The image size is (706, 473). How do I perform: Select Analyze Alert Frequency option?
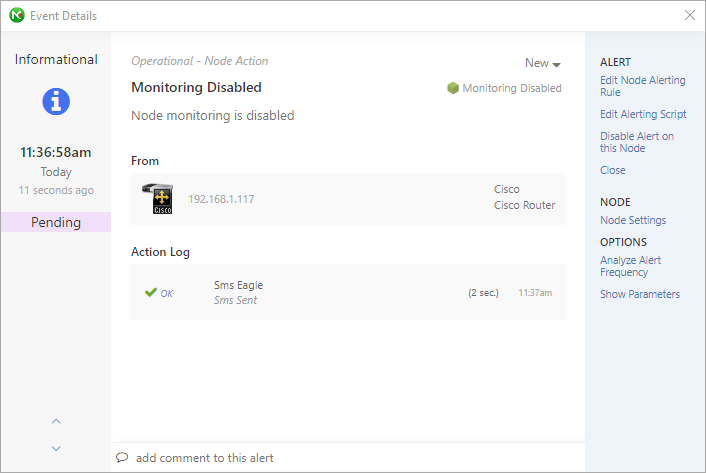coord(630,266)
